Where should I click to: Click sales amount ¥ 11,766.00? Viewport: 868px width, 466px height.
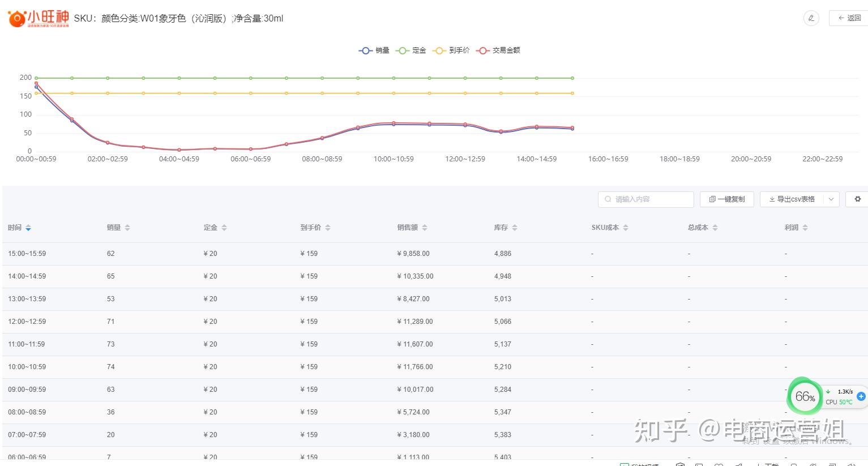[415, 367]
